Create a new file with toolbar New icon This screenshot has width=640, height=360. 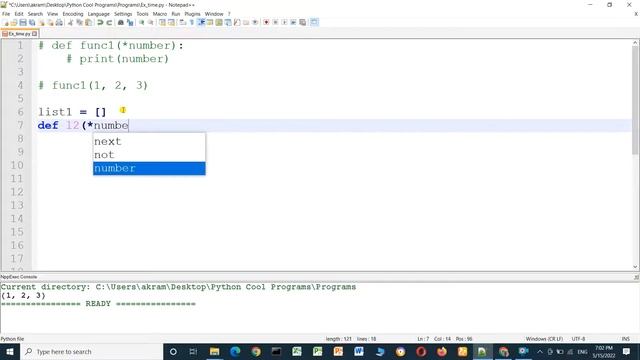coord(5,22)
